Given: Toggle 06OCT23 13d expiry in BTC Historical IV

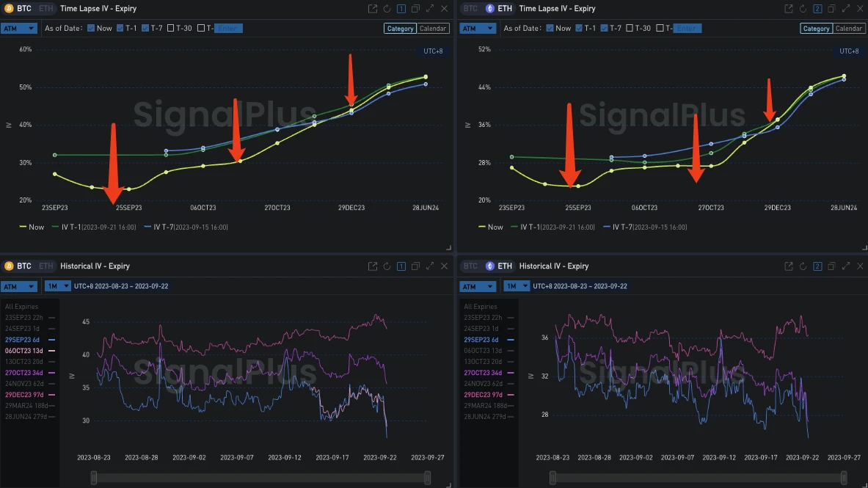Looking at the screenshot, I should pos(30,352).
